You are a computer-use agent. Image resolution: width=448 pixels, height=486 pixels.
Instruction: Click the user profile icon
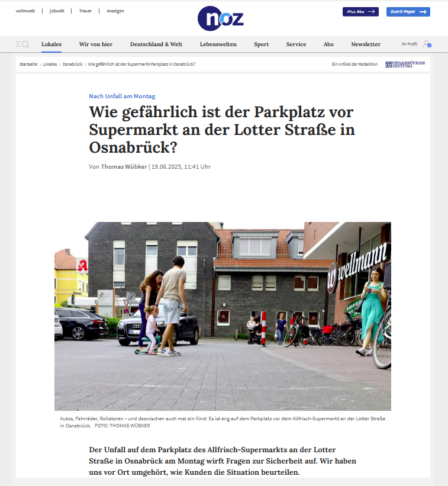427,44
